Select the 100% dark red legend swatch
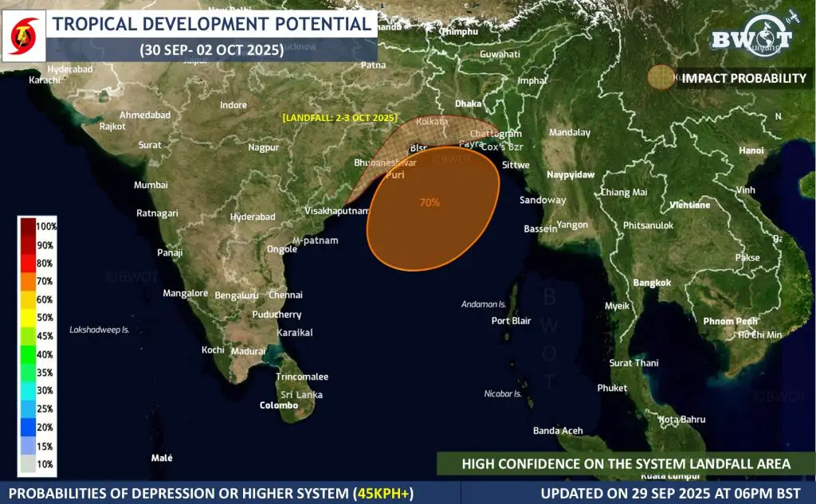Screen dimensions: 816x504 coord(27,226)
